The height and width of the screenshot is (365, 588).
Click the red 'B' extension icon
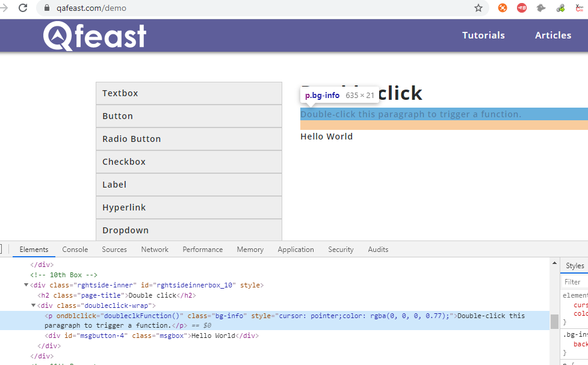pyautogui.click(x=521, y=8)
